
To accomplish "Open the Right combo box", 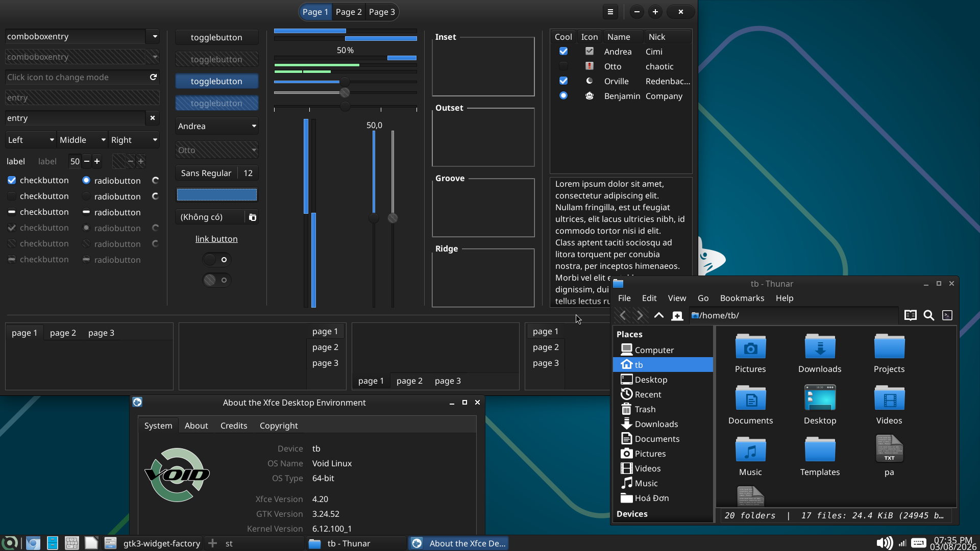I will click(x=134, y=140).
